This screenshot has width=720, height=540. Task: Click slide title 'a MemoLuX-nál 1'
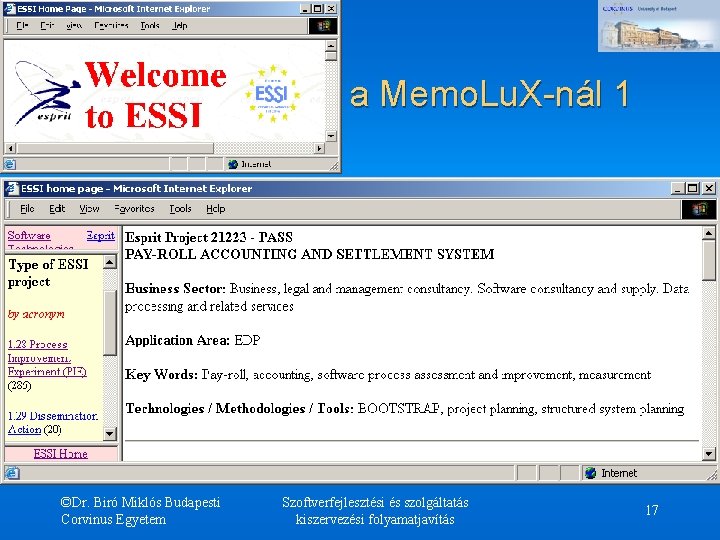coord(489,94)
